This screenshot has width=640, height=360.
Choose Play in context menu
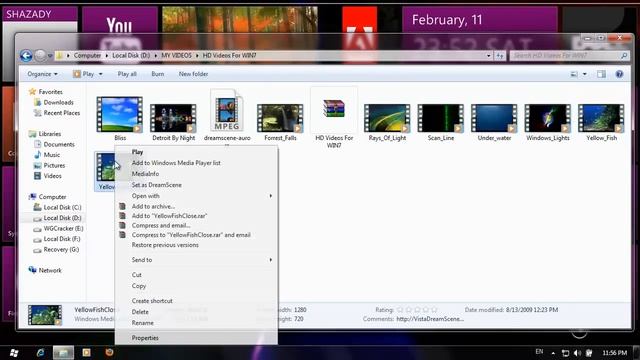click(x=137, y=152)
